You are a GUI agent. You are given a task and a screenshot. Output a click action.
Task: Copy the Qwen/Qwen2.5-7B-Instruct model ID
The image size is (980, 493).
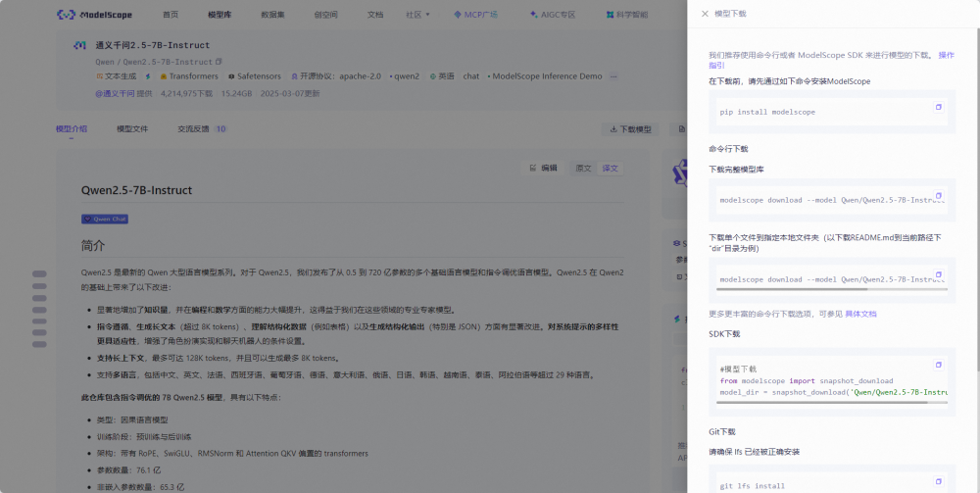[219, 62]
